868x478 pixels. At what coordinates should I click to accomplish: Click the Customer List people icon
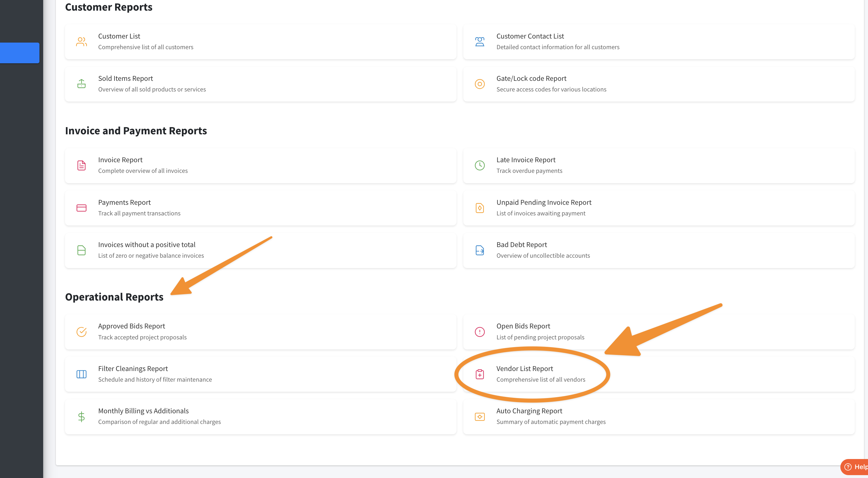[81, 42]
